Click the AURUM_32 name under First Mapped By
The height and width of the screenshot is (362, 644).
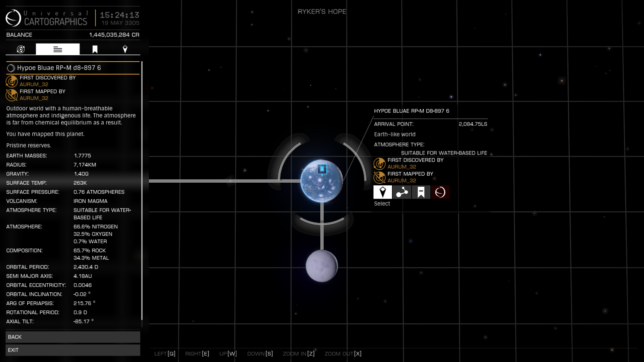34,98
